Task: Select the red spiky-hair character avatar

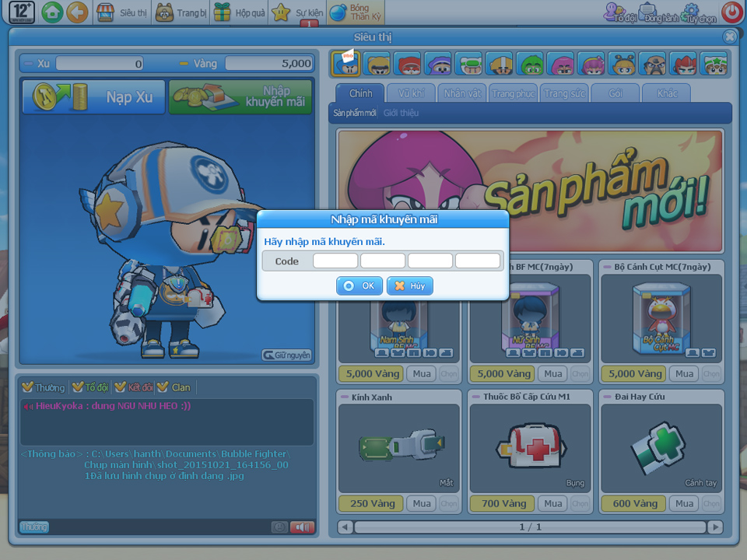Action: point(683,64)
